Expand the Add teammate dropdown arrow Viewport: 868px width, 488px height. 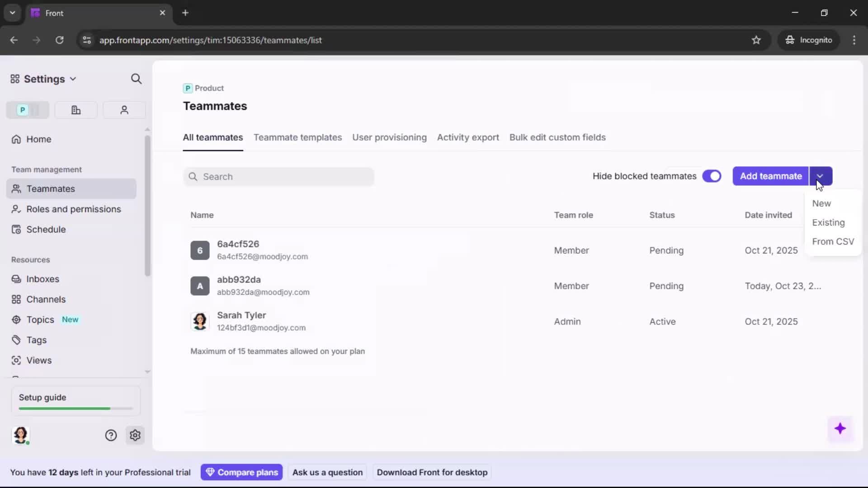[x=821, y=176]
